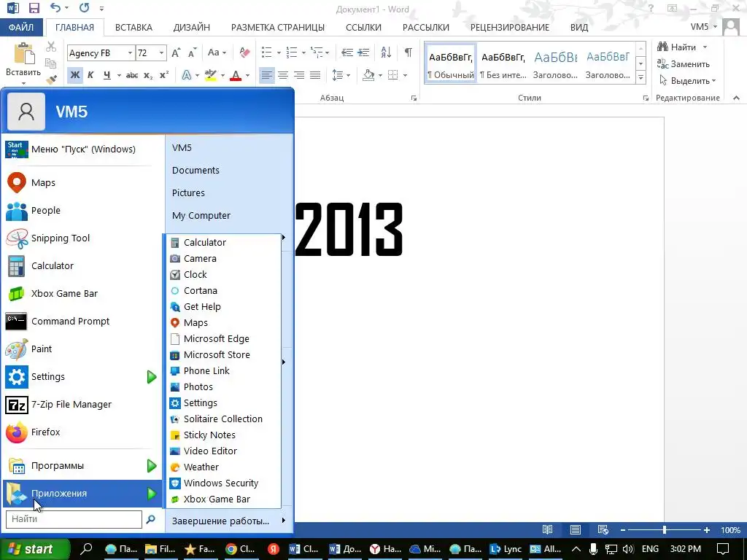Click the Заменить button
The image size is (747, 560).
(x=684, y=64)
